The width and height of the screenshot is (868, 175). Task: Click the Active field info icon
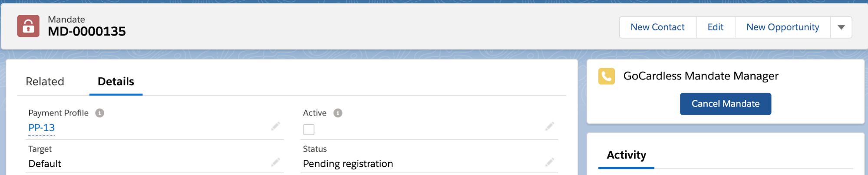coord(338,113)
